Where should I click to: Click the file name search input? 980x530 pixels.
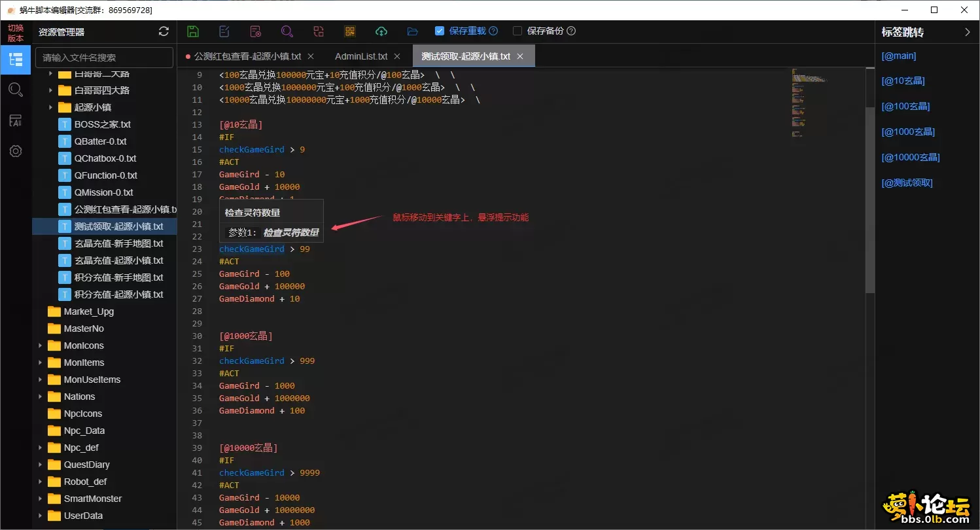click(x=104, y=58)
